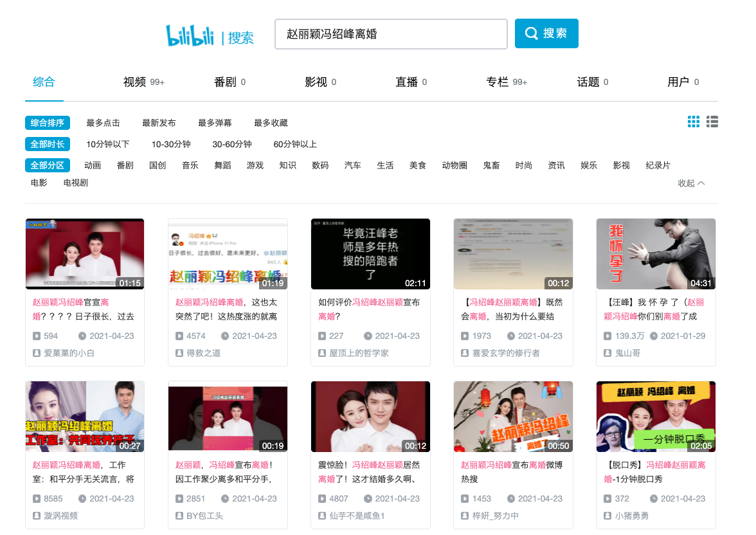The height and width of the screenshot is (535, 756).
Task: Open video title 如何评价冯绍峰赵丽颖宣布离婚
Action: pos(369,309)
